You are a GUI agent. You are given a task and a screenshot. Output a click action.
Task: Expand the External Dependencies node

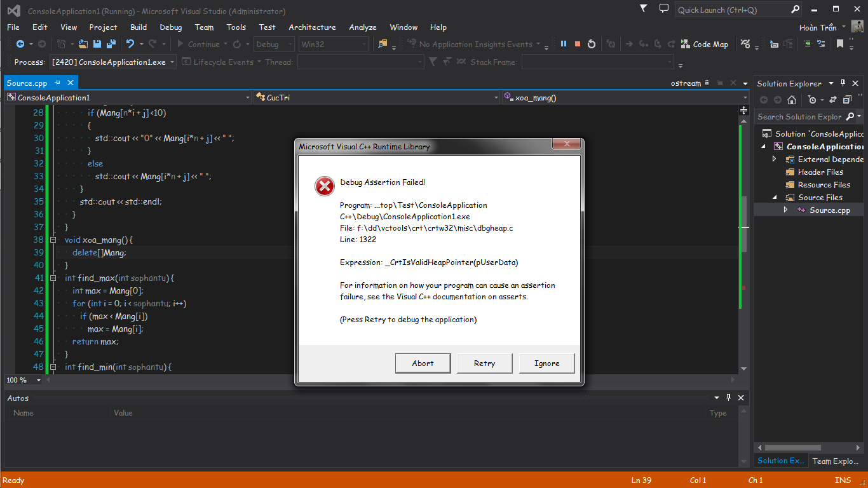pos(774,159)
